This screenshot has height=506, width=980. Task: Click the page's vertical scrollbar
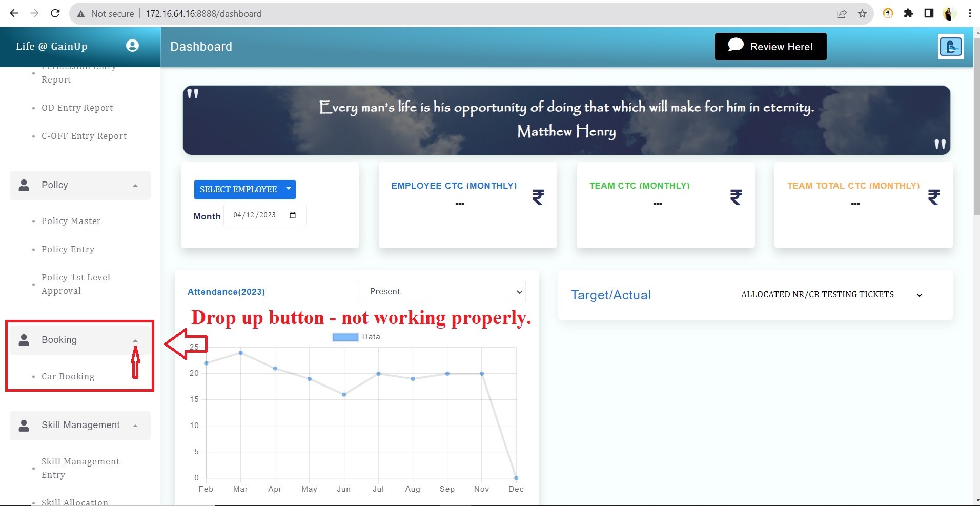tap(976, 123)
